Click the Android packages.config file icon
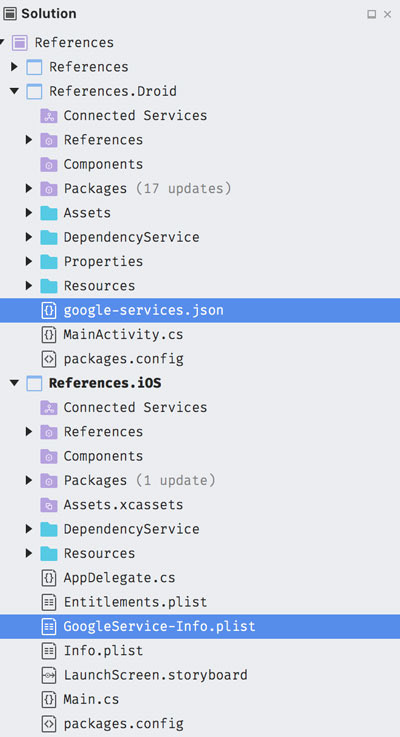The image size is (400, 737). 48,359
